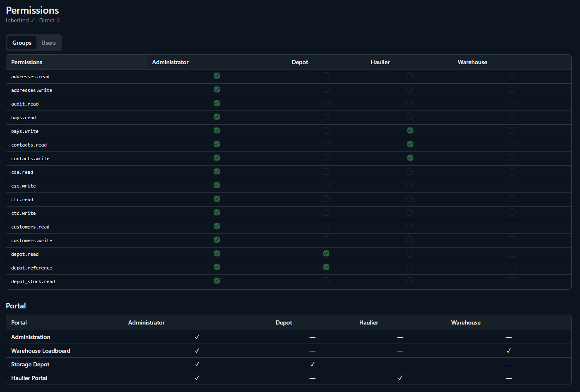Select the Storage Depot row label
The image size is (580, 392).
tap(30, 364)
